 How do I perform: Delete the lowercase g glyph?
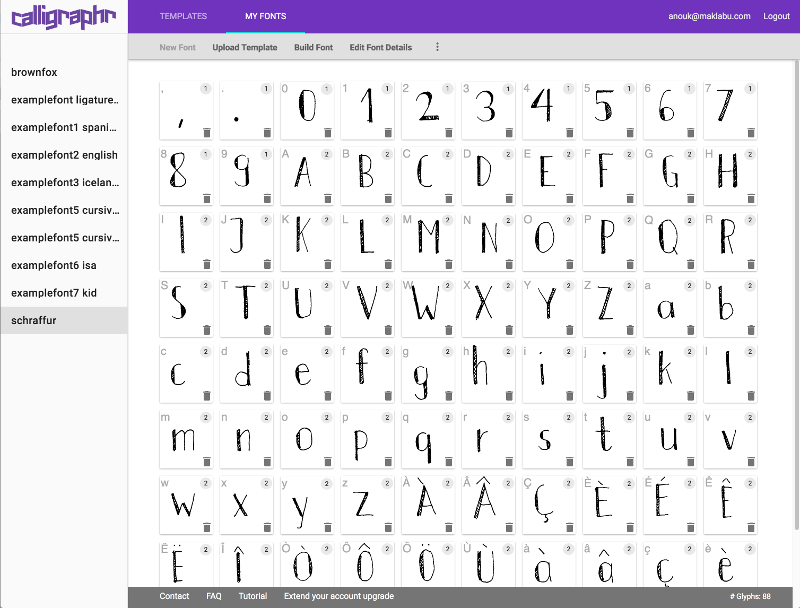click(x=449, y=396)
